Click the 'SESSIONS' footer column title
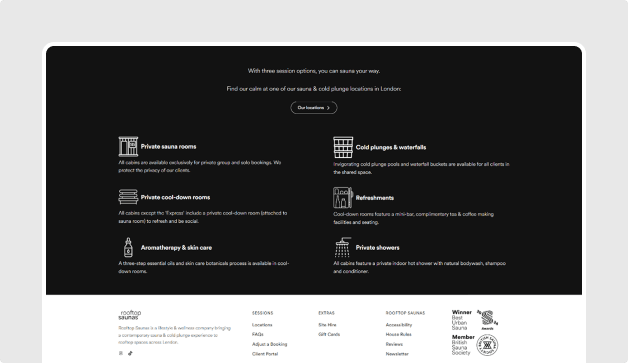The width and height of the screenshot is (628, 363). click(x=262, y=313)
